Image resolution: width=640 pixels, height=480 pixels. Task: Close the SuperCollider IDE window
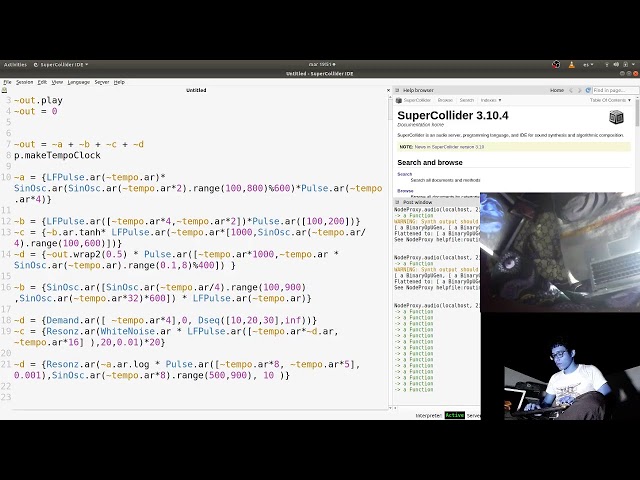(636, 73)
